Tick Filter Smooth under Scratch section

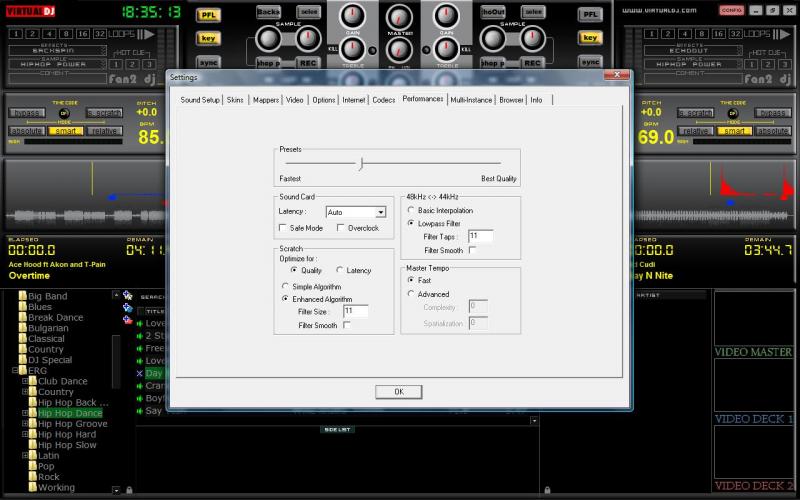(347, 325)
